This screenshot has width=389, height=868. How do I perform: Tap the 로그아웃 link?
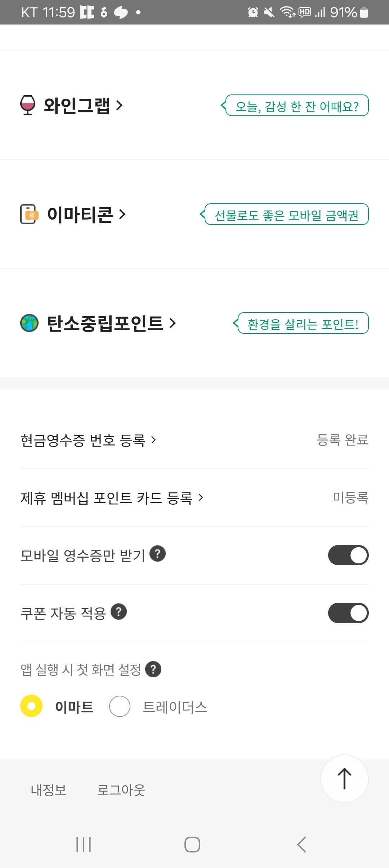(x=121, y=790)
